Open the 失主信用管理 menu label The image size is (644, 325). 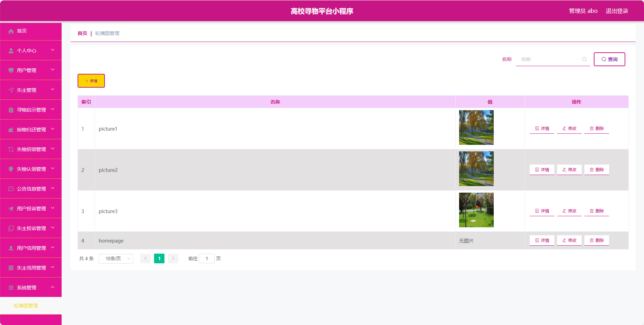click(x=32, y=268)
